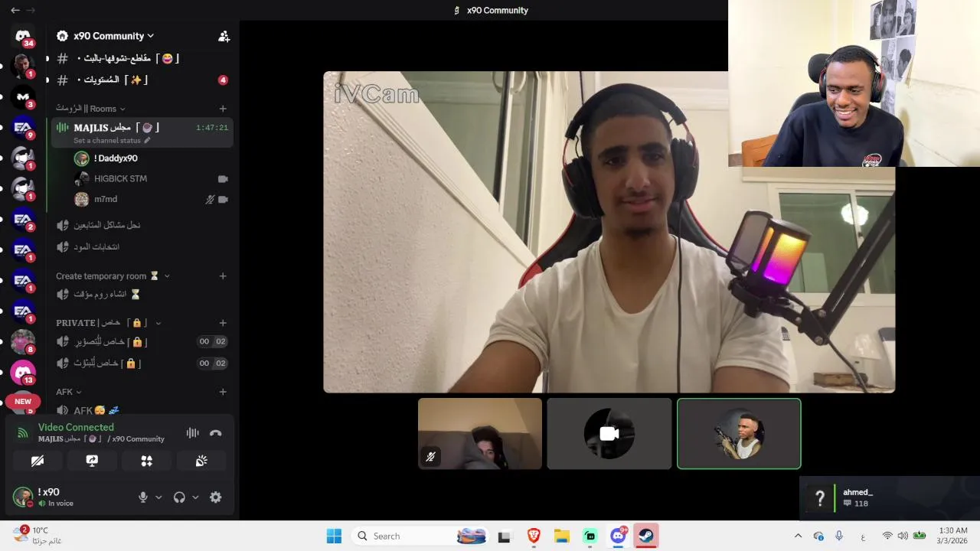Focus the highlighted avatar tile
Viewport: 980px width, 551px height.
coord(739,434)
